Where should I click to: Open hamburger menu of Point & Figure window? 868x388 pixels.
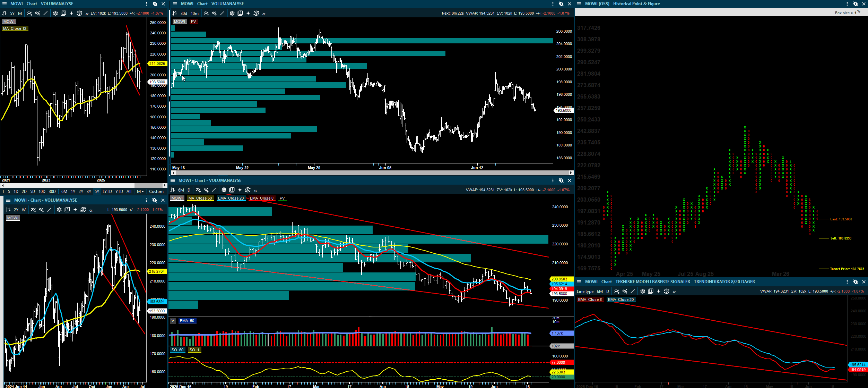click(579, 4)
